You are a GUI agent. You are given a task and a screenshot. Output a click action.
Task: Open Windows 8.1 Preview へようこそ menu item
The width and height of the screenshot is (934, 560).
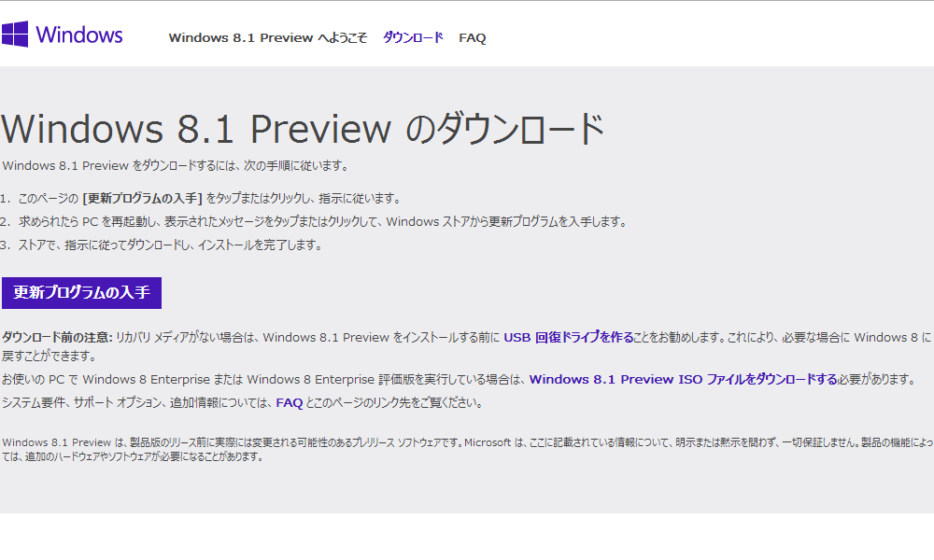click(268, 37)
